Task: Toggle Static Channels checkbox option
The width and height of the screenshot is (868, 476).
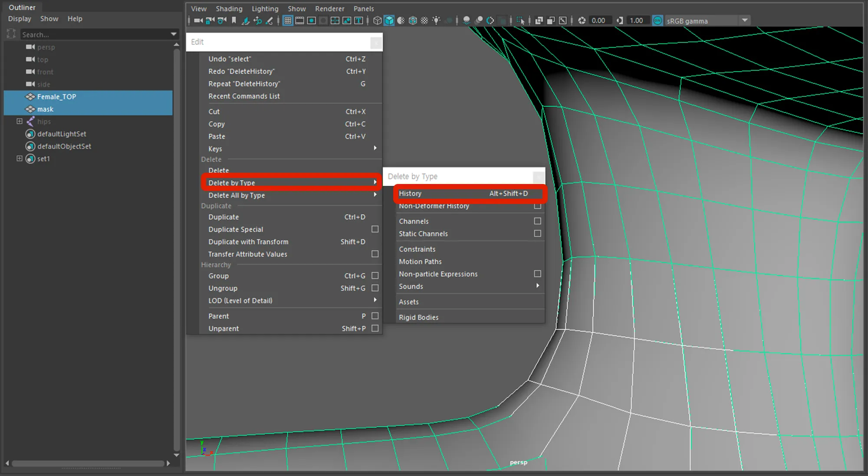Action: click(537, 233)
